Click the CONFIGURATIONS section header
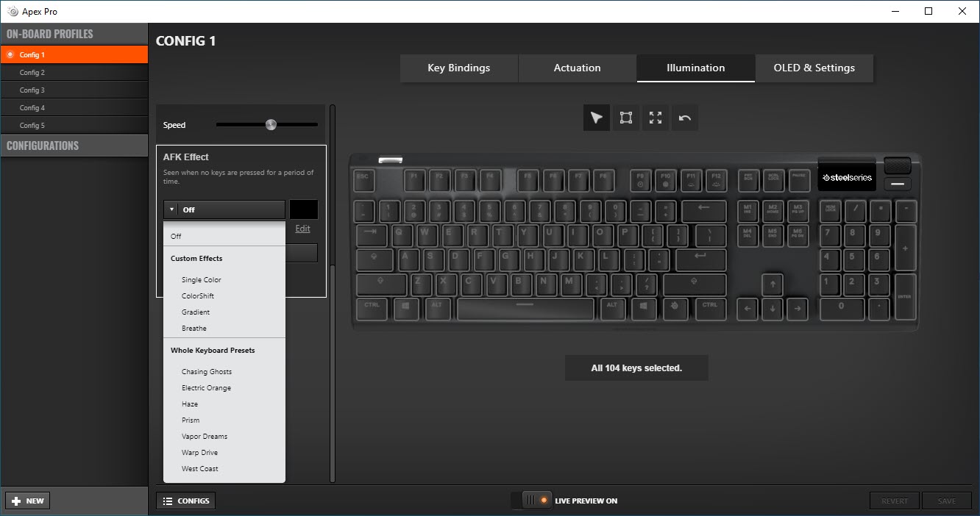Image resolution: width=980 pixels, height=516 pixels. click(x=74, y=146)
